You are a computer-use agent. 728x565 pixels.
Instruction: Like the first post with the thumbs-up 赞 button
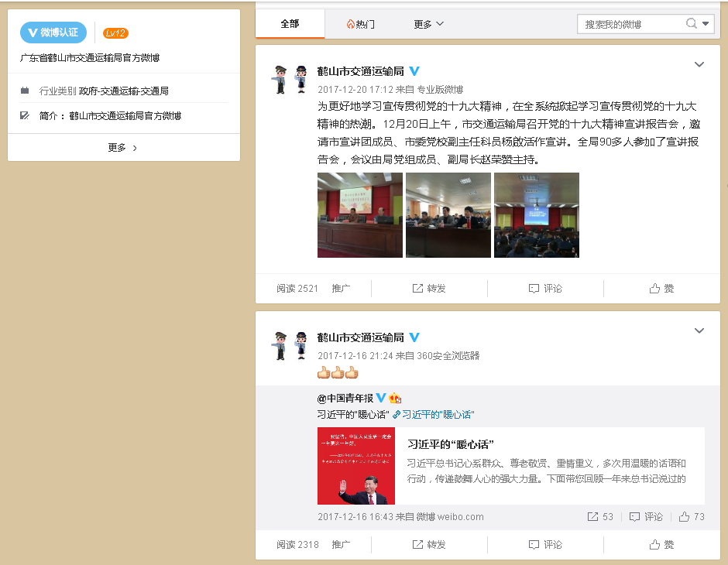661,288
